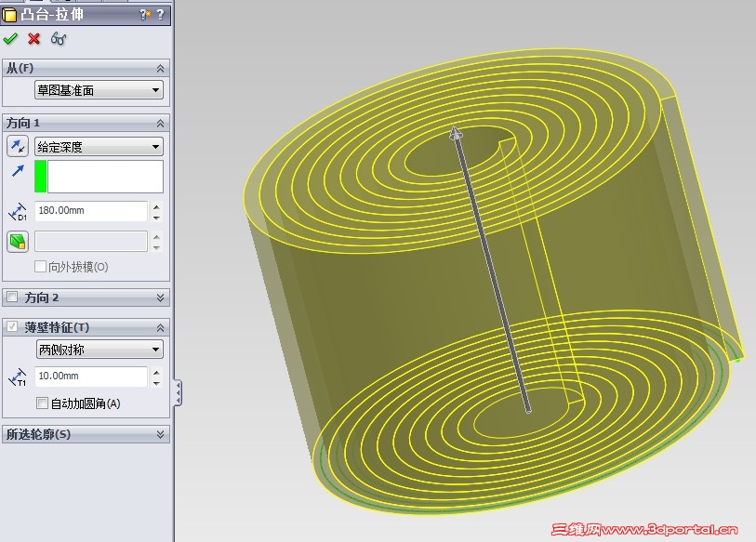Enable the 自动加圆角(A) checkbox
Image resolution: width=756 pixels, height=542 pixels.
pos(42,403)
